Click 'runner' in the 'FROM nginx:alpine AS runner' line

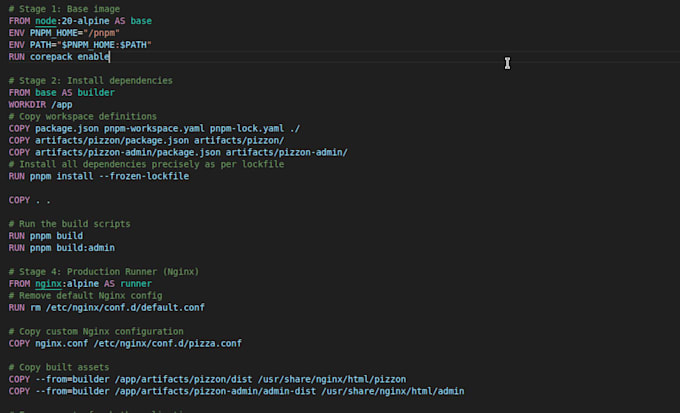click(136, 284)
